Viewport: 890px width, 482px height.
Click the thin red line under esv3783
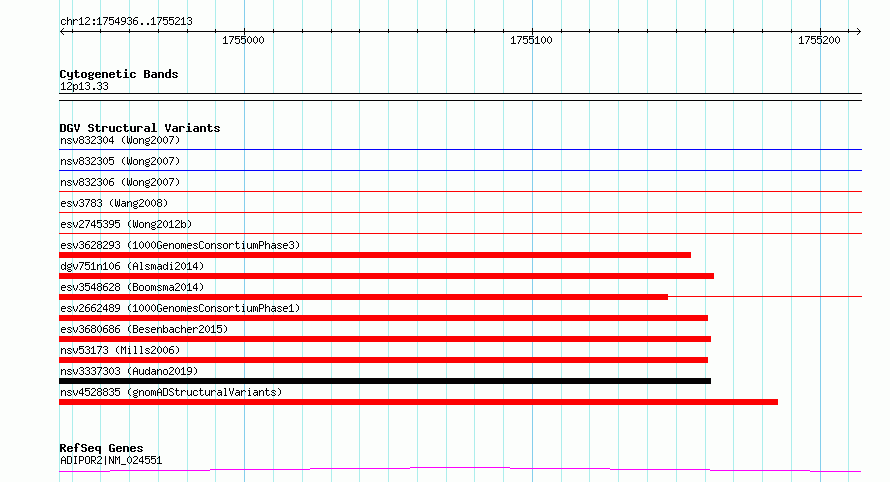click(x=460, y=212)
